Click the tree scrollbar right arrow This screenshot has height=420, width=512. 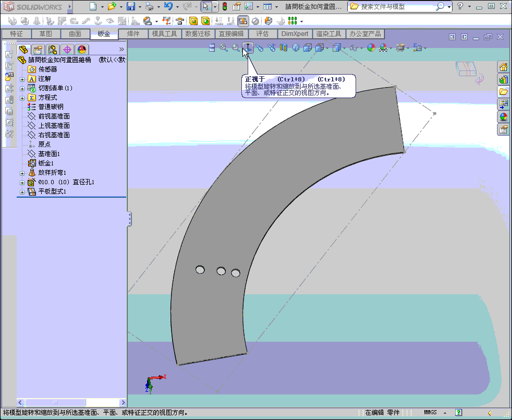tap(123, 402)
